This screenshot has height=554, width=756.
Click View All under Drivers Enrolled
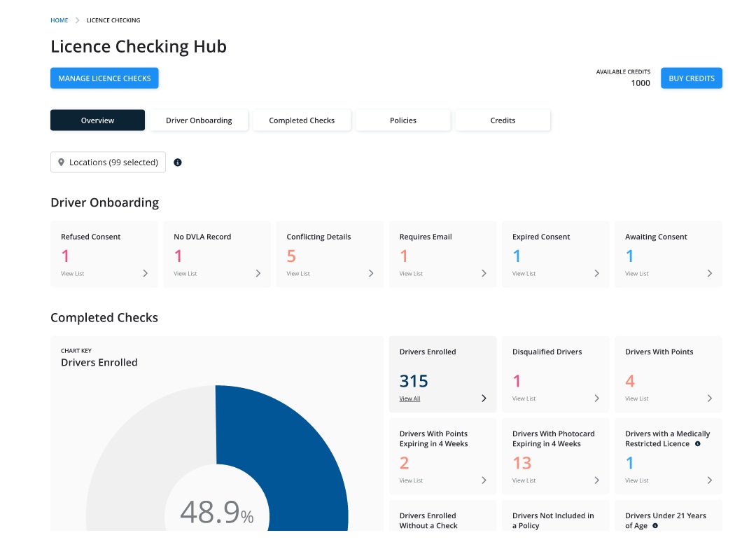409,399
